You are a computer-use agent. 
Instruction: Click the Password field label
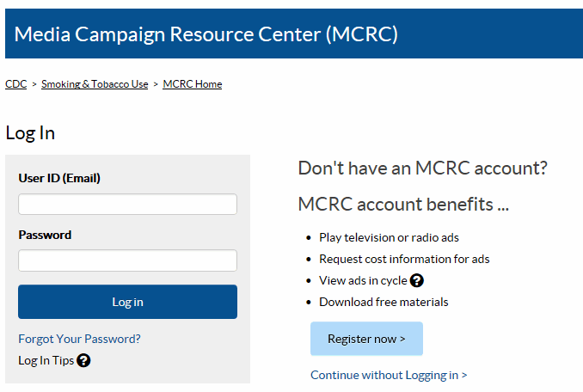45,235
